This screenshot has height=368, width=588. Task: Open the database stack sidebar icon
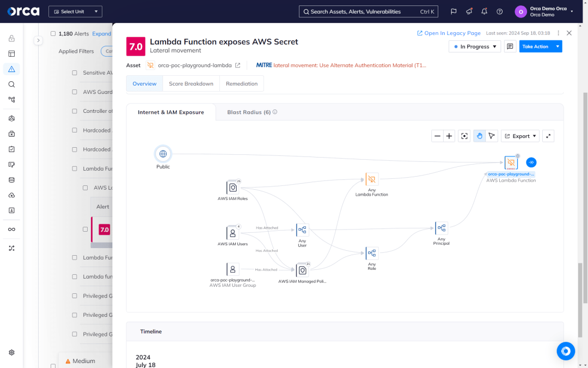tap(11, 180)
